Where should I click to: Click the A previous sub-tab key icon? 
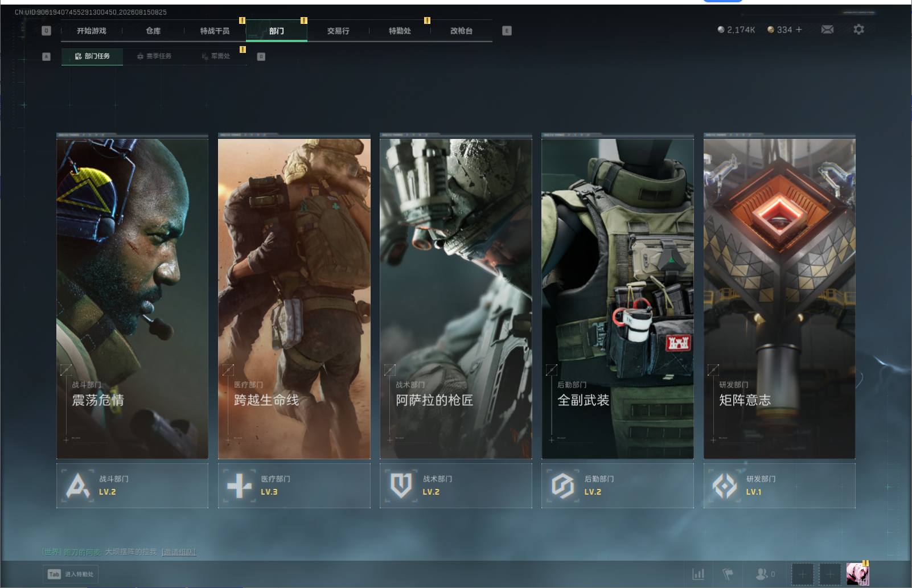click(47, 56)
